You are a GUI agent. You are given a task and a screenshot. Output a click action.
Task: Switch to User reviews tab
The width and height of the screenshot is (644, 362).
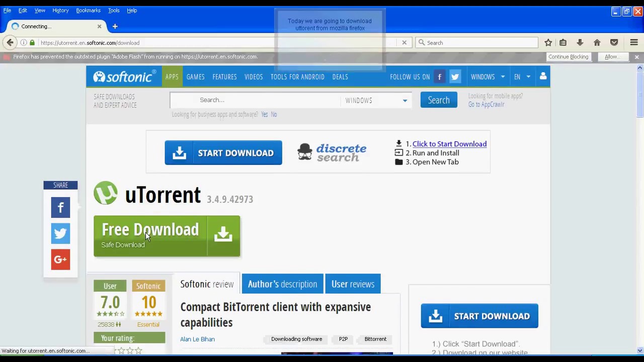(353, 284)
